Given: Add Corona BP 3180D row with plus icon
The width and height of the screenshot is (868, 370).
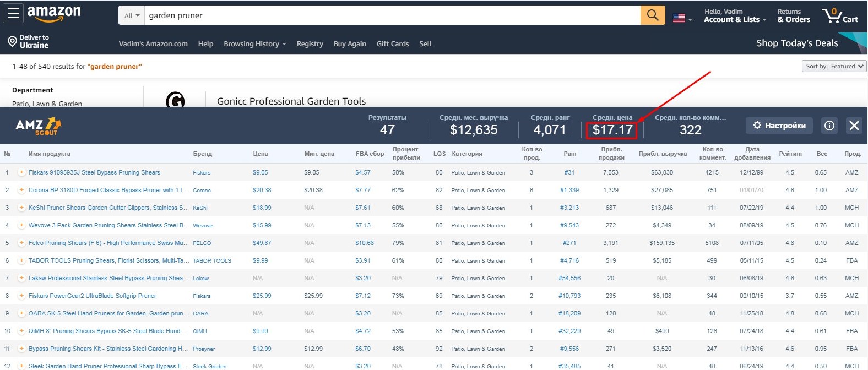Looking at the screenshot, I should [x=21, y=190].
